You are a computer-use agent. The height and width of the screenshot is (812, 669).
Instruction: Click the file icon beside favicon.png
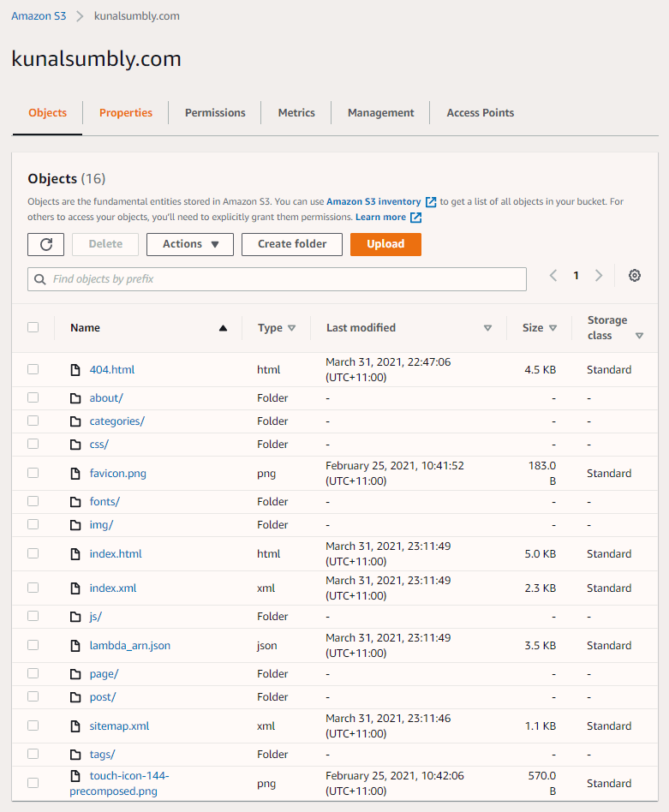coord(76,473)
